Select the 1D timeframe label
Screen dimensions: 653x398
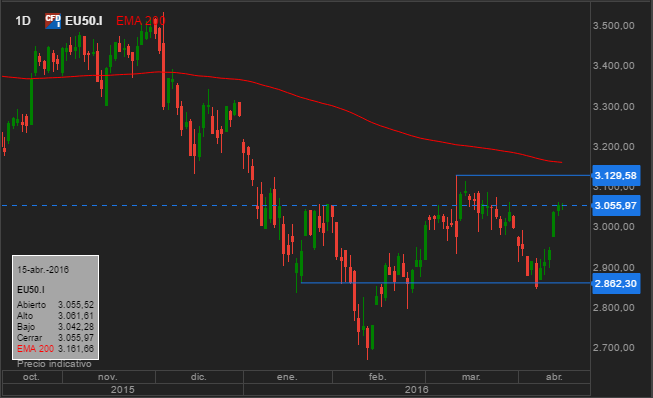(x=23, y=21)
